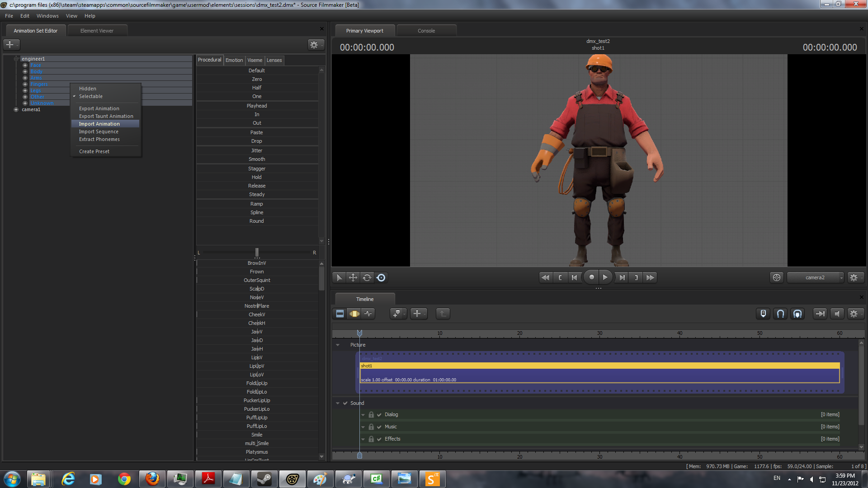Select the shot1 clip in timeline

pyautogui.click(x=600, y=372)
